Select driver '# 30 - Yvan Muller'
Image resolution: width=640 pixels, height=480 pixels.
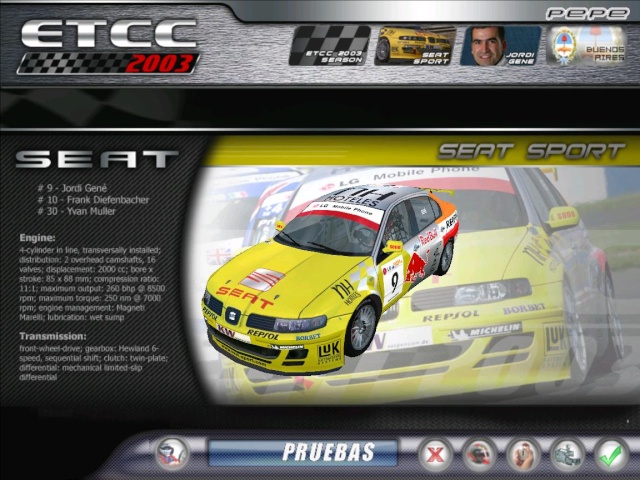(x=76, y=211)
